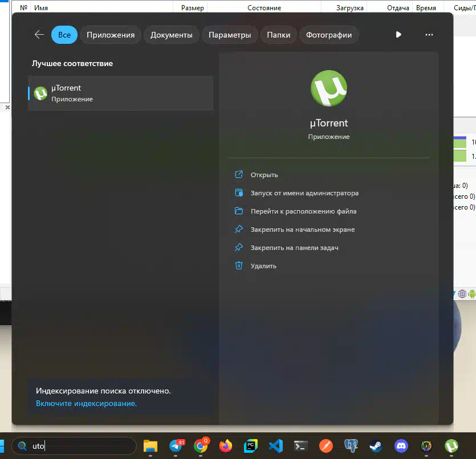Viewport: 476px width, 459px height.
Task: Filter search results by Папки
Action: point(279,35)
